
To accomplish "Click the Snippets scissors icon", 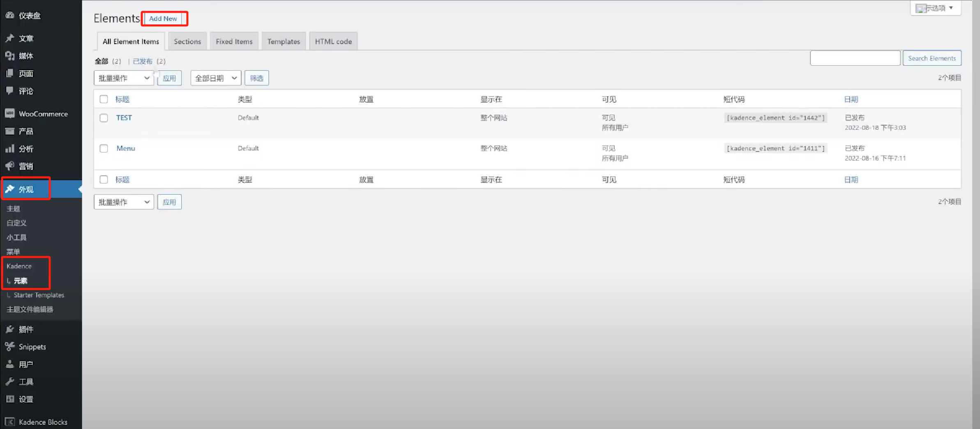I will (x=10, y=347).
